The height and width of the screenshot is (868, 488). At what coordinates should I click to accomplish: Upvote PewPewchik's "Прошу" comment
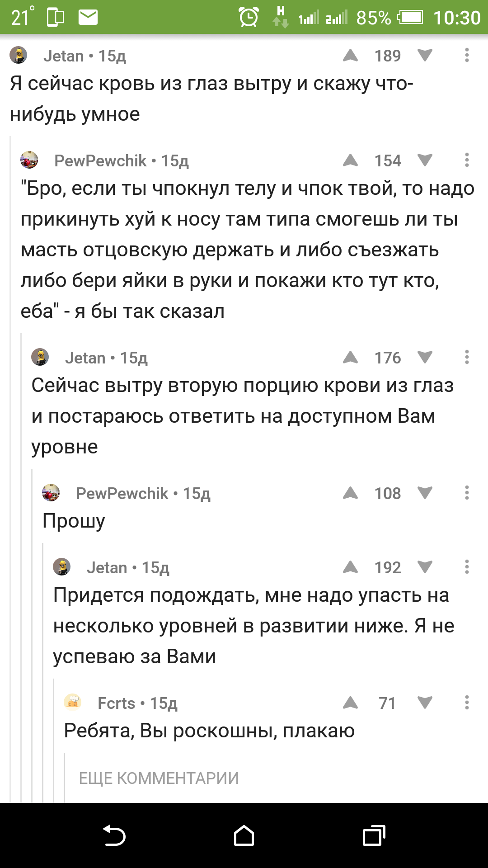pos(350,493)
